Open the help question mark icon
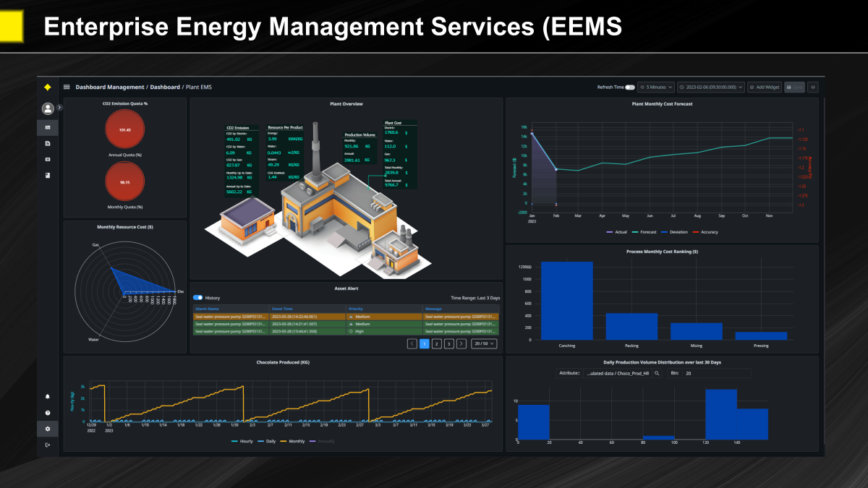Screen dimensions: 868x488 click(48, 413)
